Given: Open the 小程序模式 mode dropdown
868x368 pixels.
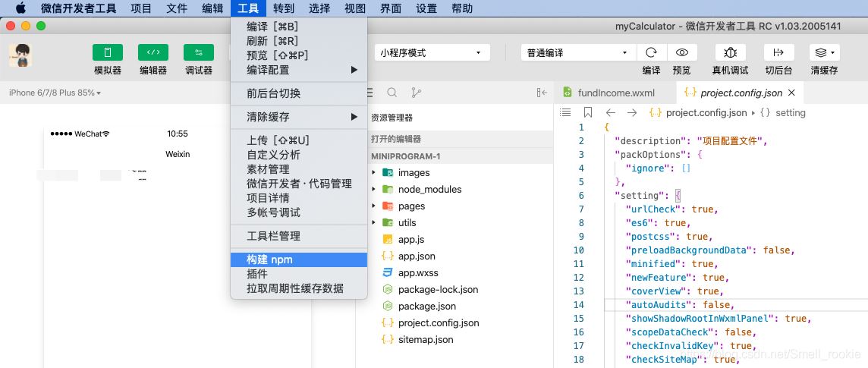Looking at the screenshot, I should click(x=432, y=53).
